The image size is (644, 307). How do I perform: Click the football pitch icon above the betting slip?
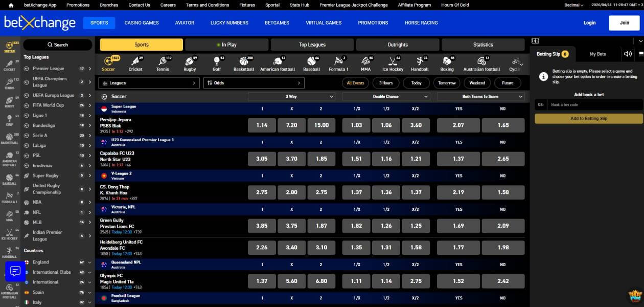(536, 41)
